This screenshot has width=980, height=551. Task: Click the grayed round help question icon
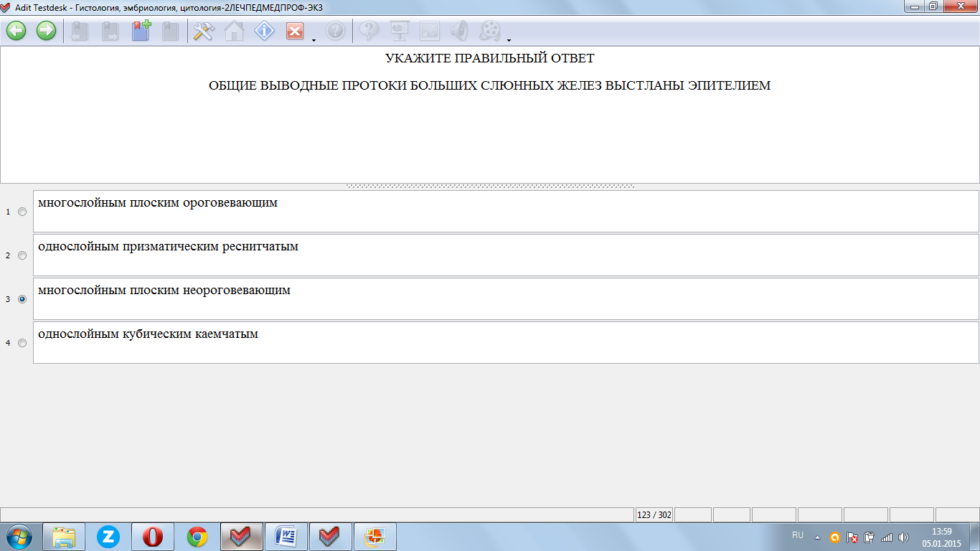pyautogui.click(x=335, y=31)
